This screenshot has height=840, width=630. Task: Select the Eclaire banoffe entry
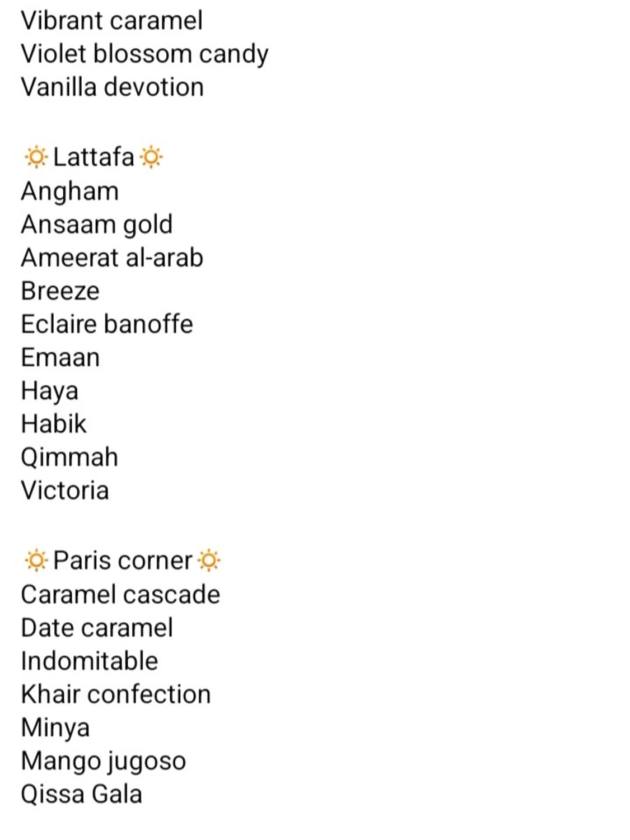click(x=106, y=324)
